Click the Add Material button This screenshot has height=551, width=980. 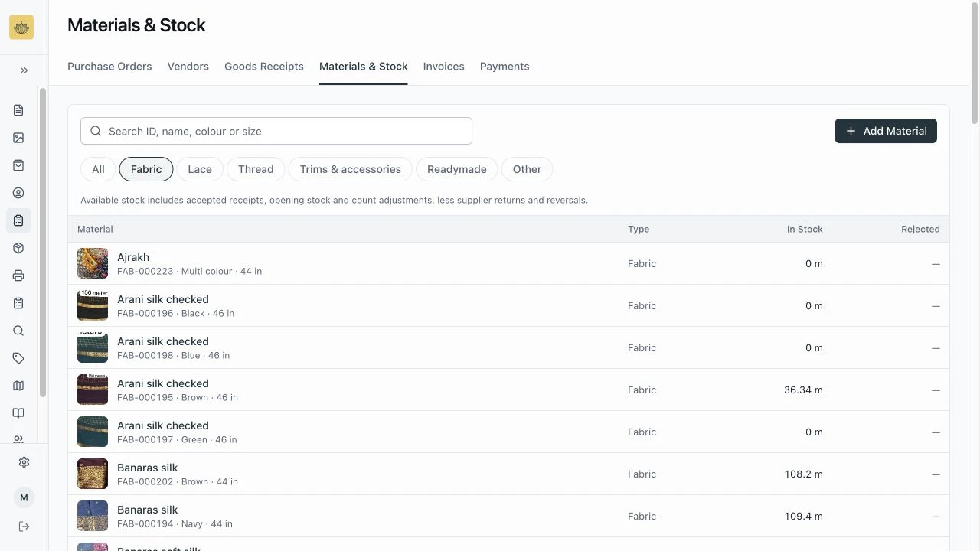(x=886, y=131)
